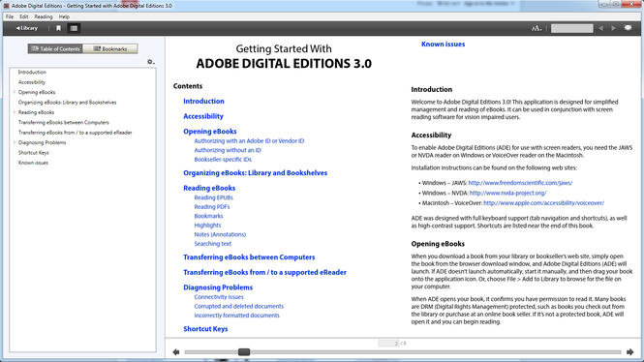Click the search text field
Image resolution: width=644 pixels, height=362 pixels.
tap(571, 28)
